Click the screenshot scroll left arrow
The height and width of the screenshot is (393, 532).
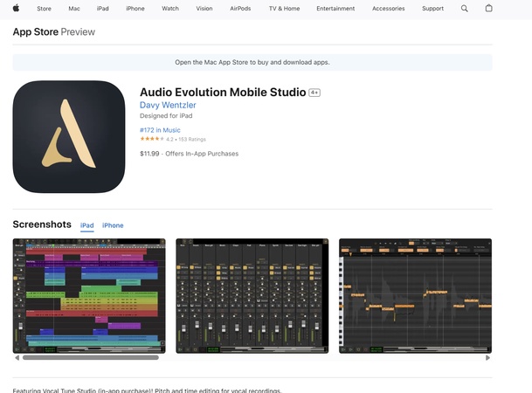[x=17, y=357]
